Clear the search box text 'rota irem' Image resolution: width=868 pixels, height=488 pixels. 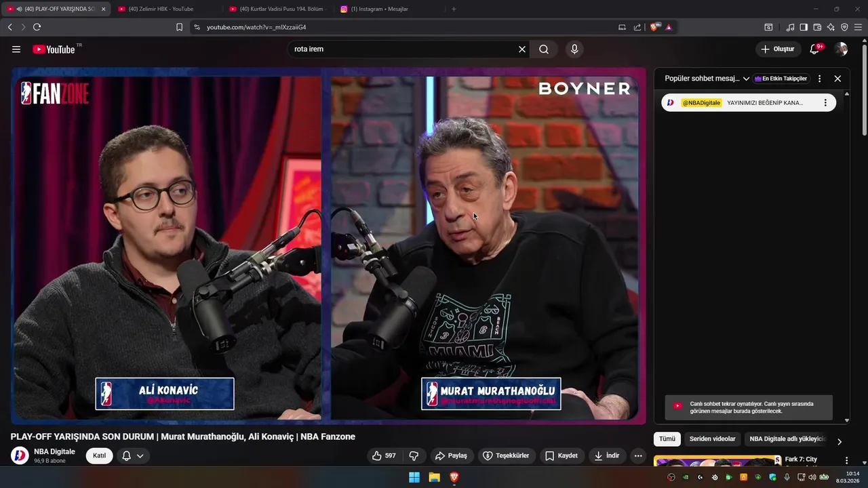[x=522, y=49]
